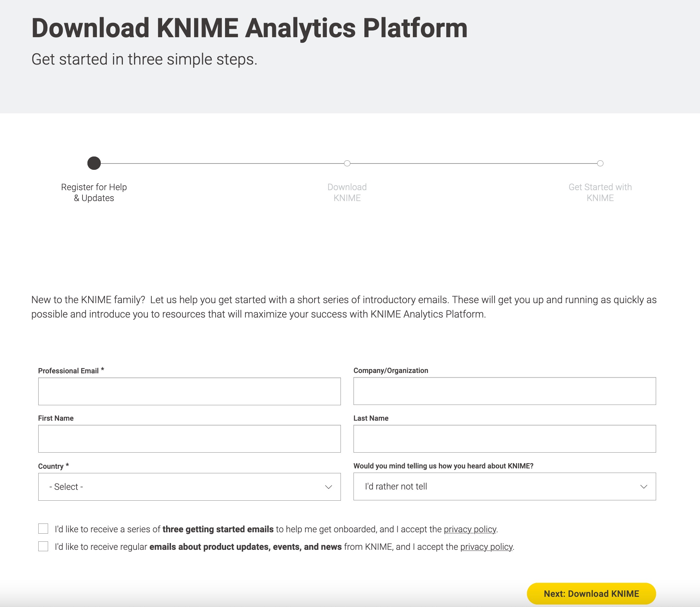Select the Download KNIME step label
The width and height of the screenshot is (700, 607).
[x=347, y=192]
